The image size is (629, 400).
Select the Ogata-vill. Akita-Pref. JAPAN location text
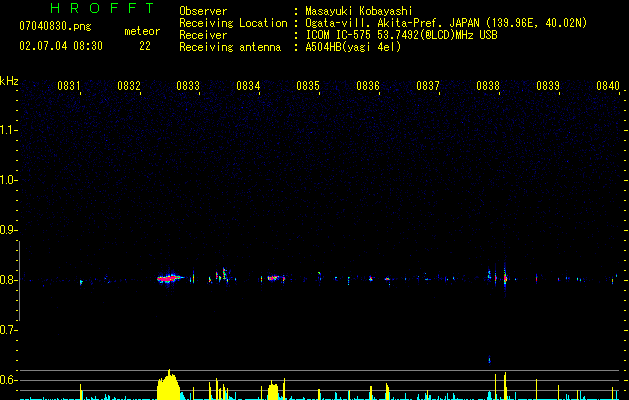pos(446,23)
